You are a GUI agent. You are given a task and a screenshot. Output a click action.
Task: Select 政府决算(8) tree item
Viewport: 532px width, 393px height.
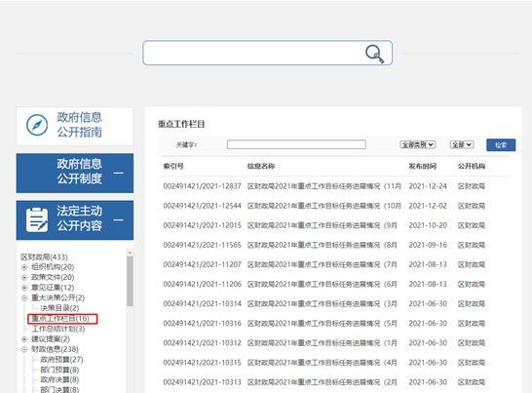(59, 379)
